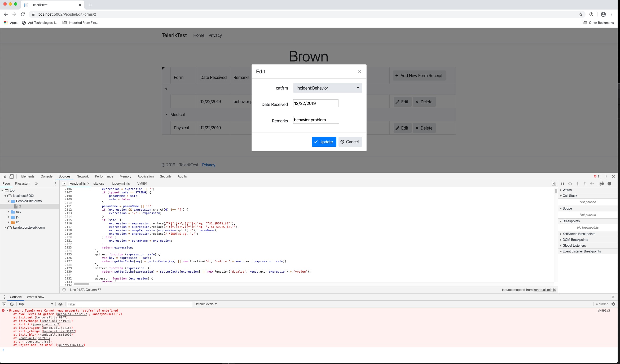Viewport: 620px width, 364px height.
Task: Open the catfrm Incident:Behavior dropdown
Action: (327, 88)
